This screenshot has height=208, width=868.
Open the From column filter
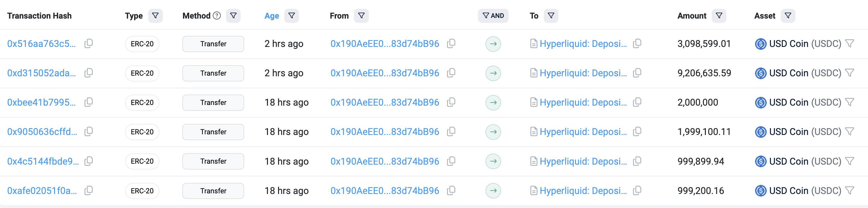tap(361, 16)
